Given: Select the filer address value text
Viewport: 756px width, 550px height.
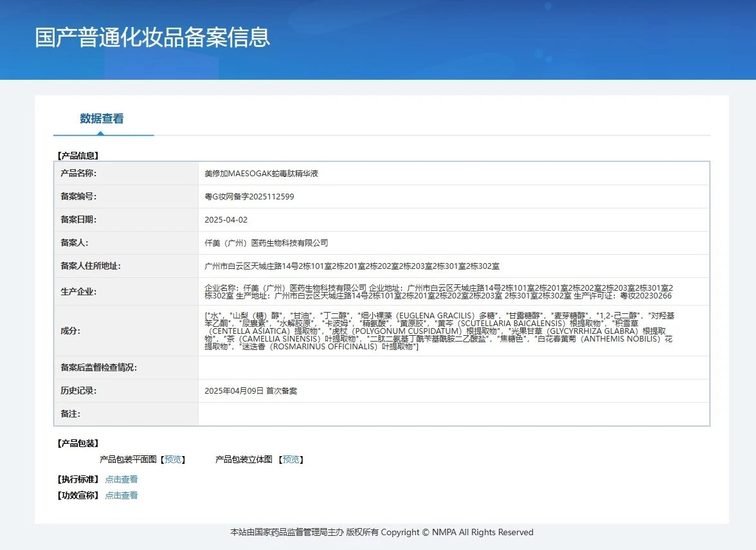Looking at the screenshot, I should tap(352, 266).
